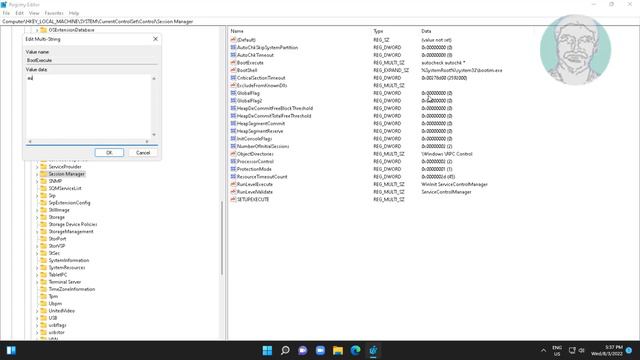Select the UnitedVideo key
Screen dimensions: 640x360
tap(61, 311)
